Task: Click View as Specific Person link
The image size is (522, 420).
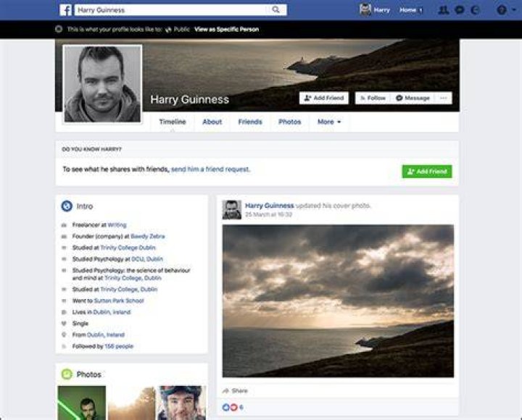Action: [x=226, y=29]
